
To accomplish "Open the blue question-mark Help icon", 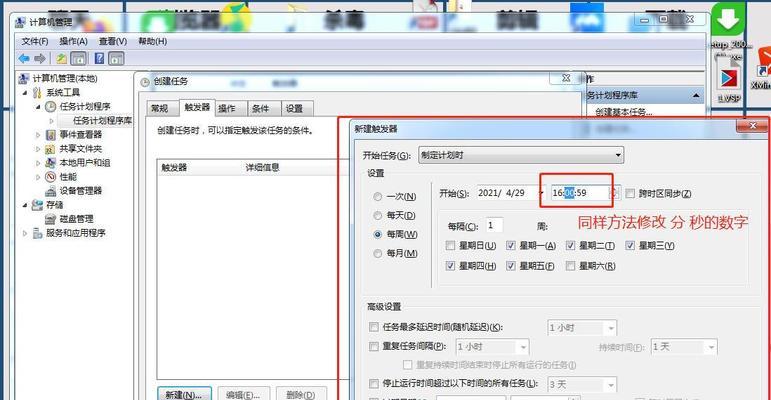I will pyautogui.click(x=99, y=59).
